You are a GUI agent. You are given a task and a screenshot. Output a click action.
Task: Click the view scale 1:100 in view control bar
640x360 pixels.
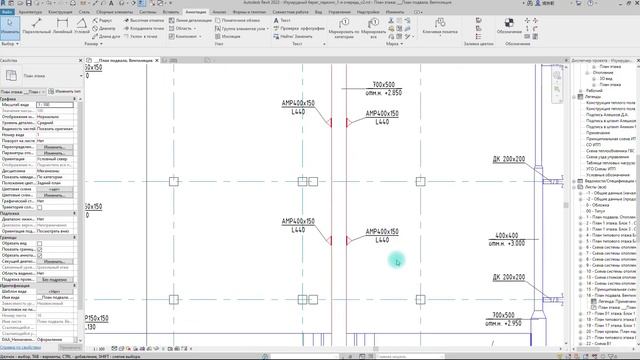coord(99,349)
